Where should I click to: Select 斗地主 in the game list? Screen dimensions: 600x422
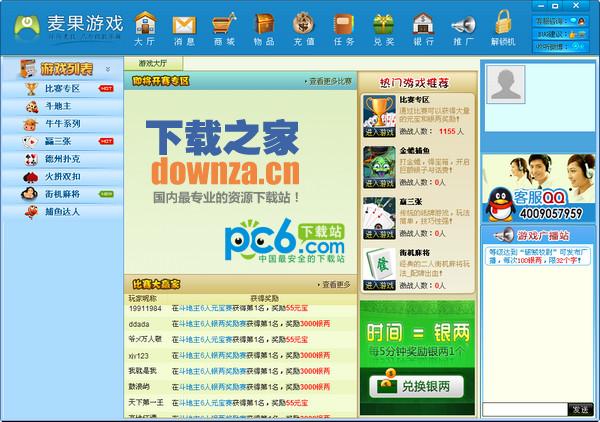pyautogui.click(x=60, y=106)
